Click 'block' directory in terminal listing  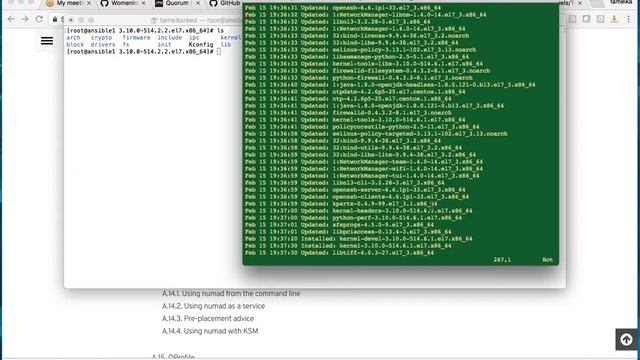tap(75, 44)
